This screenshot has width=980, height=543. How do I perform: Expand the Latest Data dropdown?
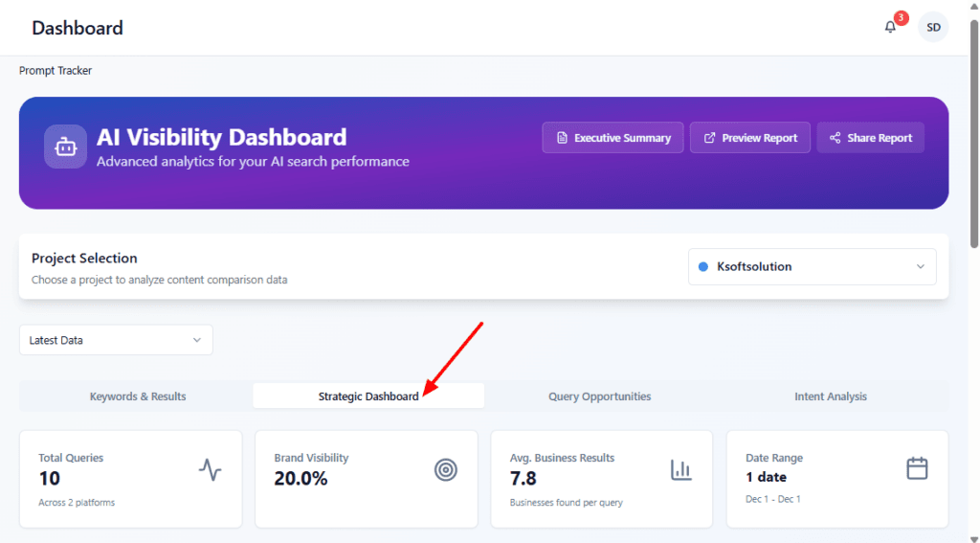116,340
